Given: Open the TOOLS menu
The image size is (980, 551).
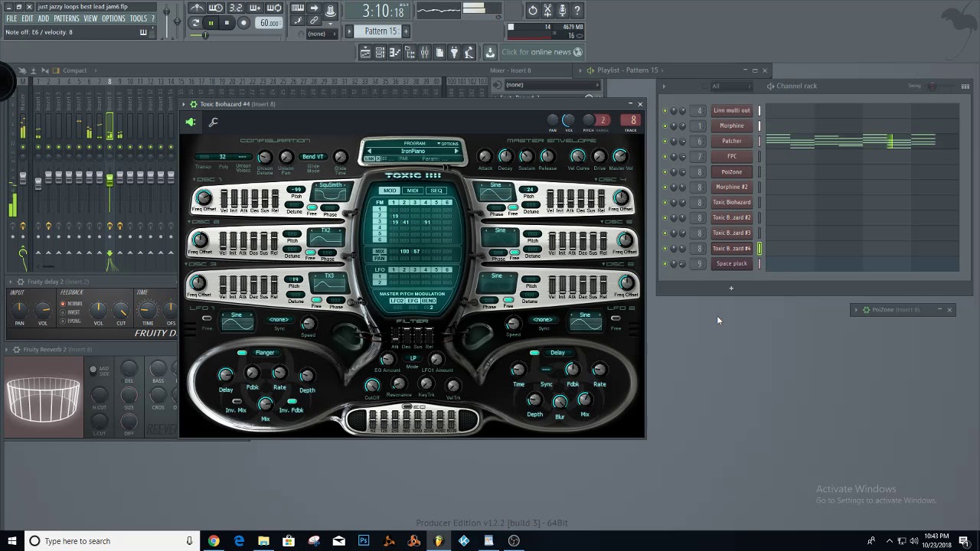Looking at the screenshot, I should pyautogui.click(x=139, y=18).
